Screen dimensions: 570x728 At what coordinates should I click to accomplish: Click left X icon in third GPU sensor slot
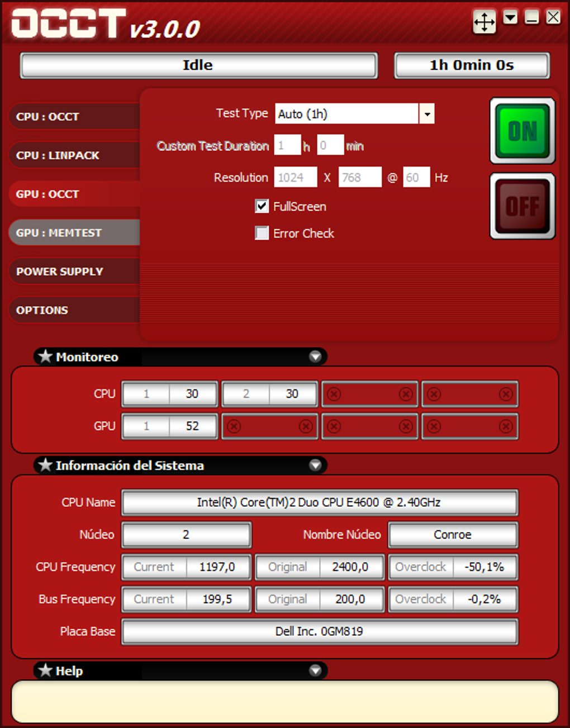click(x=334, y=427)
